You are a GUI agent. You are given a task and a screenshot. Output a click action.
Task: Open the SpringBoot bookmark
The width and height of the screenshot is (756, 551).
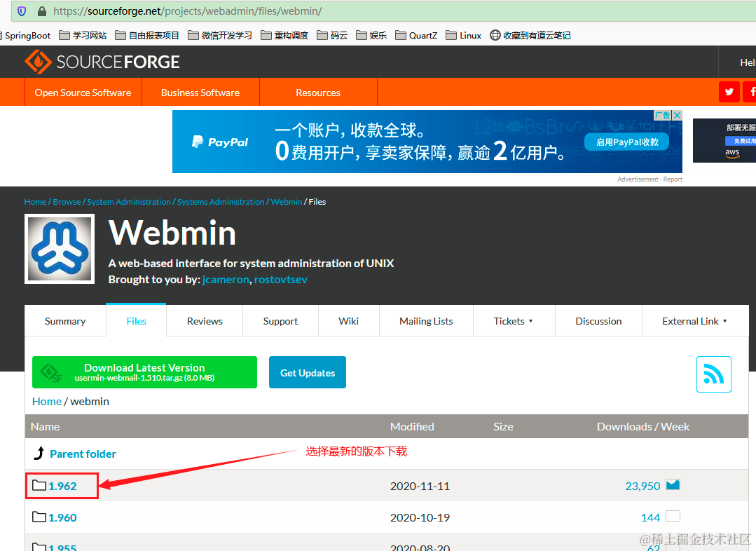25,35
